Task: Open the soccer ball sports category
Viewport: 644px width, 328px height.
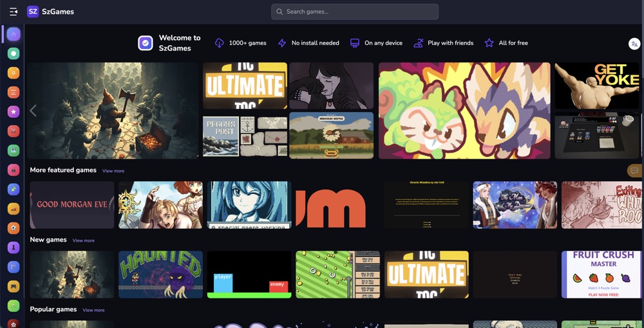Action: [14, 228]
